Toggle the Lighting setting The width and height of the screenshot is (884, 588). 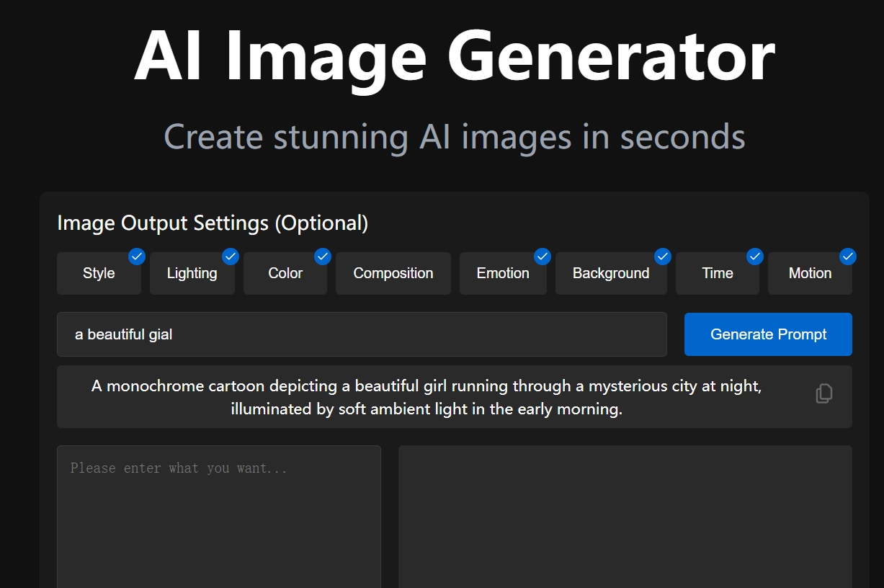192,273
